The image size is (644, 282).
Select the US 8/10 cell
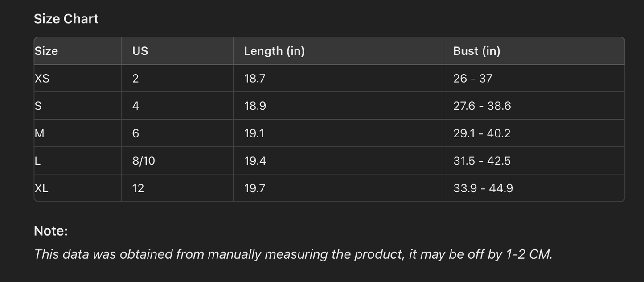(x=144, y=161)
